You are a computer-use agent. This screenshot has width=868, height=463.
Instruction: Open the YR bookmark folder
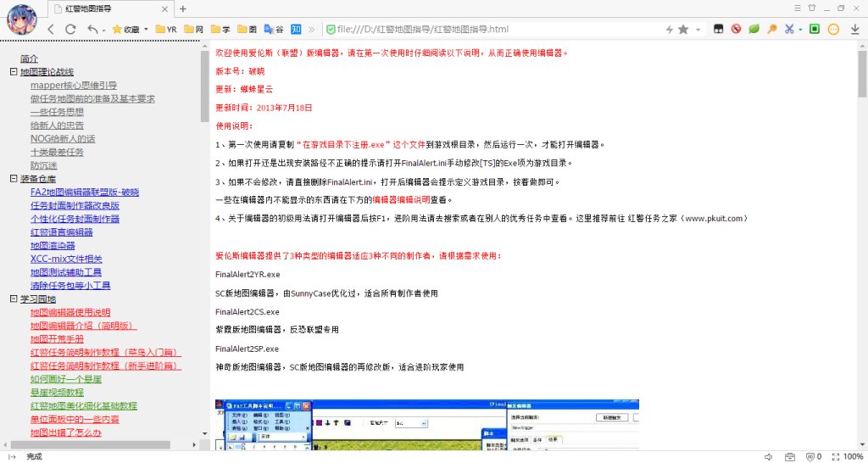(x=166, y=30)
